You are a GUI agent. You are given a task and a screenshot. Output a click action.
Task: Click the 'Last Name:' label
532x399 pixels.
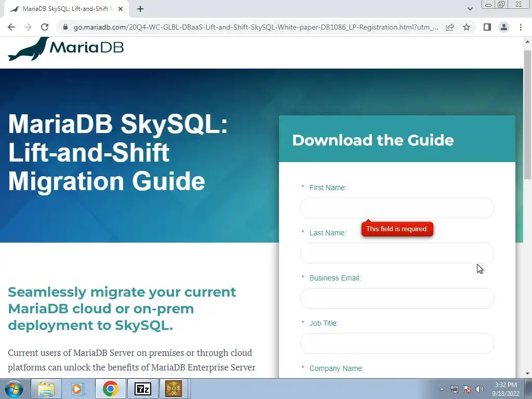[x=328, y=233]
